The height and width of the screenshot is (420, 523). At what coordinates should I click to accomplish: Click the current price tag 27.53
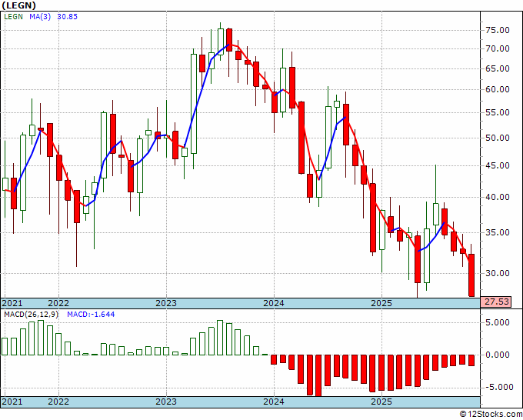(x=496, y=302)
